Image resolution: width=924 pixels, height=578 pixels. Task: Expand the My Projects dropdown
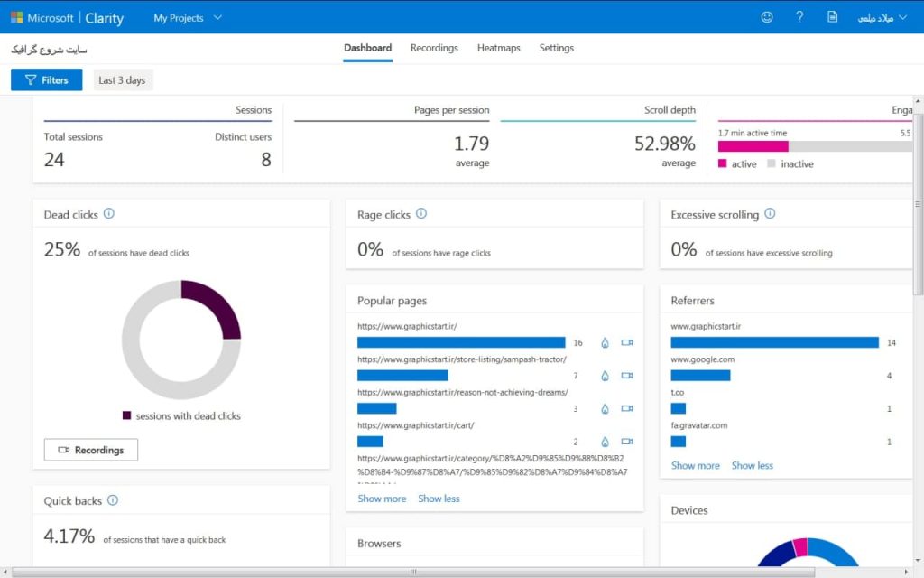click(188, 18)
